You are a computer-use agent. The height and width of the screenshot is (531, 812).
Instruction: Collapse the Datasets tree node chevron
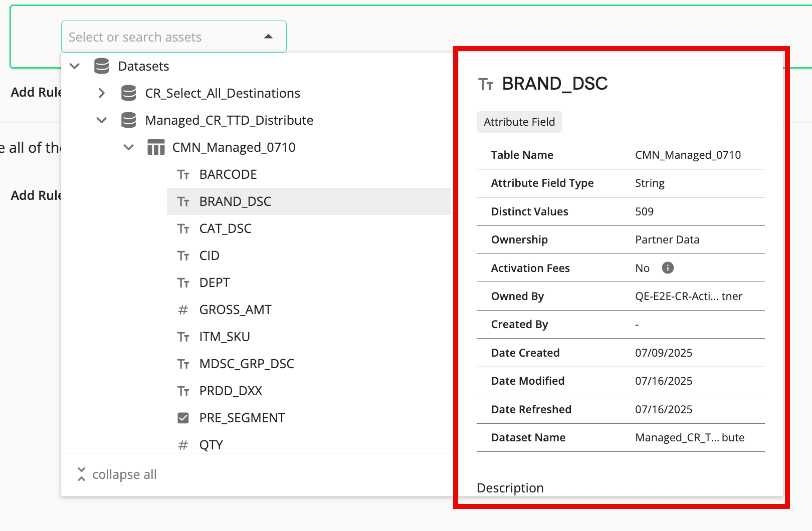pos(75,66)
